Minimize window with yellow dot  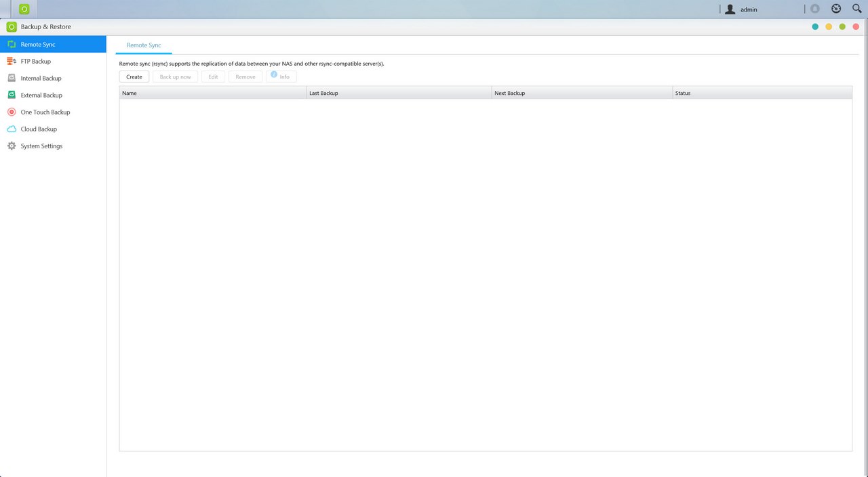(829, 27)
